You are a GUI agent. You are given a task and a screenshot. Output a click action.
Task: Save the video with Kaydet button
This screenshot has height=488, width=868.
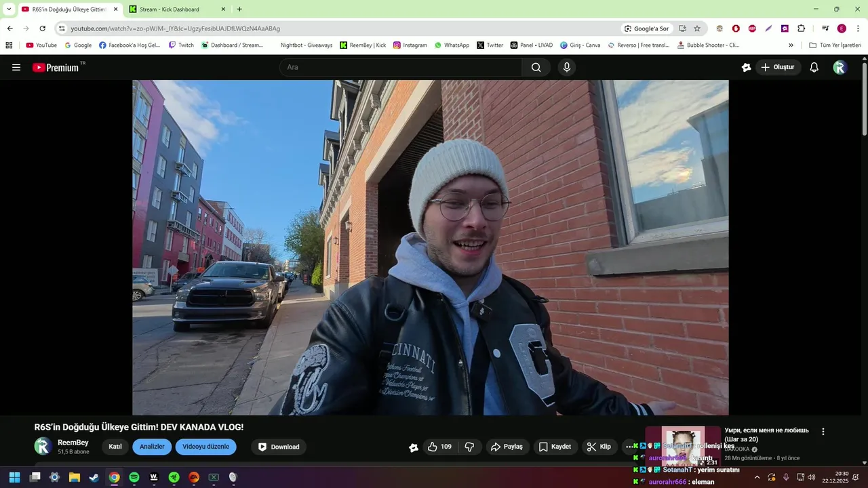coord(555,447)
